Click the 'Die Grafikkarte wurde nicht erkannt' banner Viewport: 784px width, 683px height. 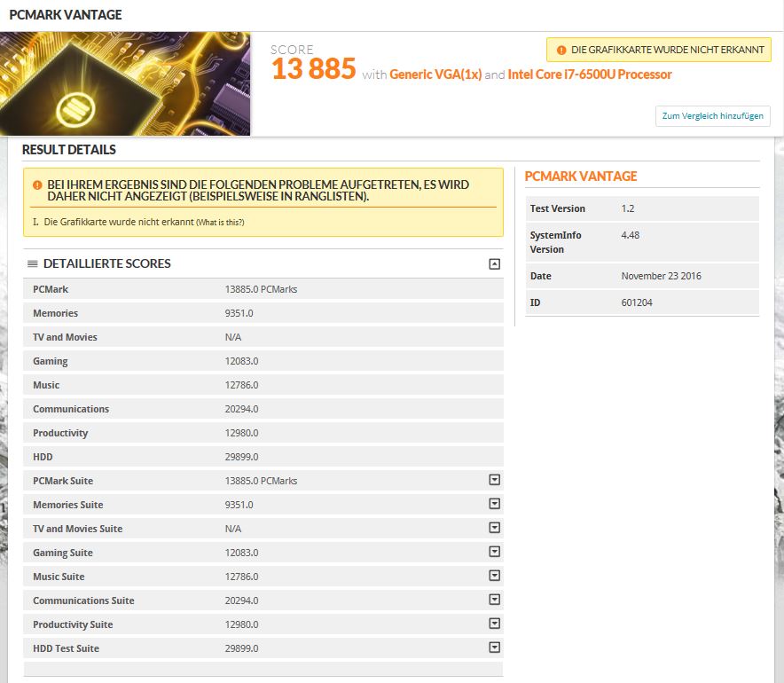(658, 50)
